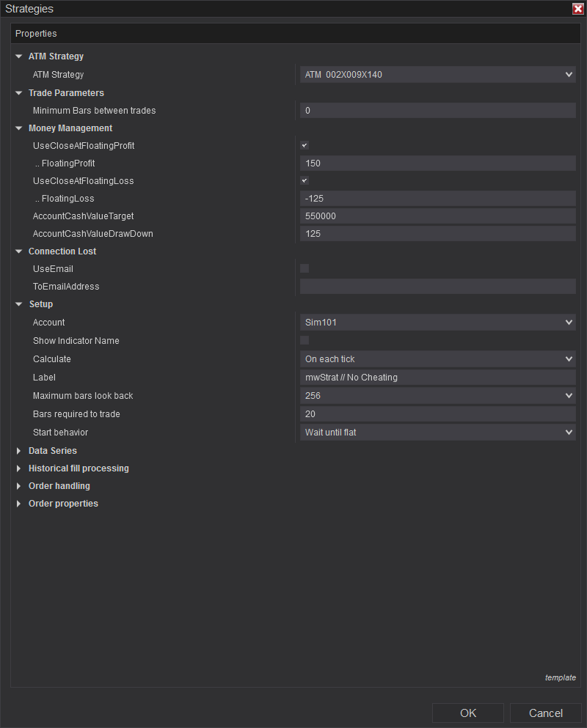This screenshot has width=587, height=728.
Task: Collapse the Connection Lost section
Action: pyautogui.click(x=18, y=251)
